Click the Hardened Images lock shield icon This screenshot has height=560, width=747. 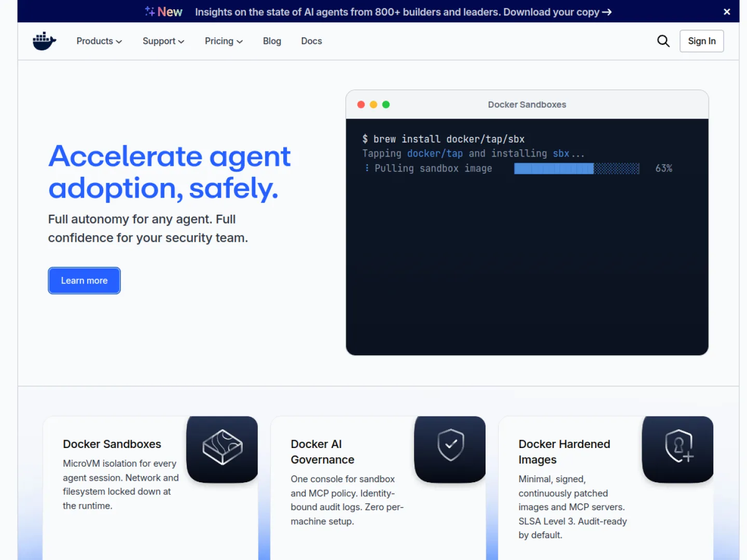pyautogui.click(x=679, y=446)
